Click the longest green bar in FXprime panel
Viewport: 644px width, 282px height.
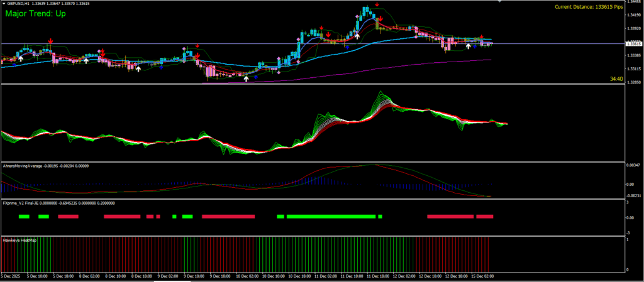(x=331, y=216)
